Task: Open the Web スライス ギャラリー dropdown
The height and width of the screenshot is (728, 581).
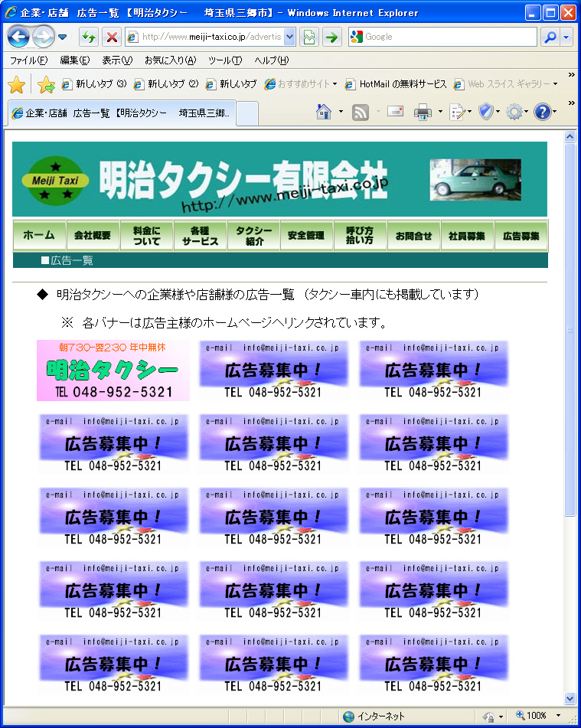Action: click(x=506, y=84)
